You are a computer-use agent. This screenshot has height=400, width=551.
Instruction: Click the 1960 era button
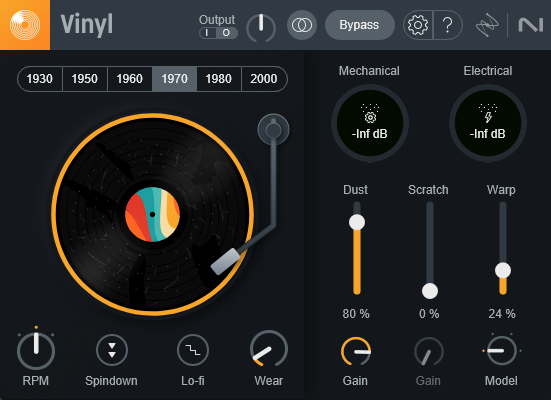coord(130,79)
